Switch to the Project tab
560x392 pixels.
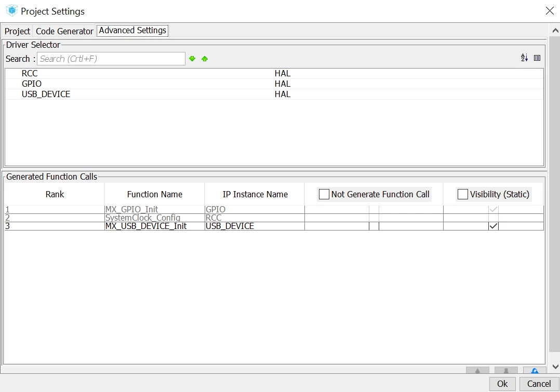pos(17,31)
